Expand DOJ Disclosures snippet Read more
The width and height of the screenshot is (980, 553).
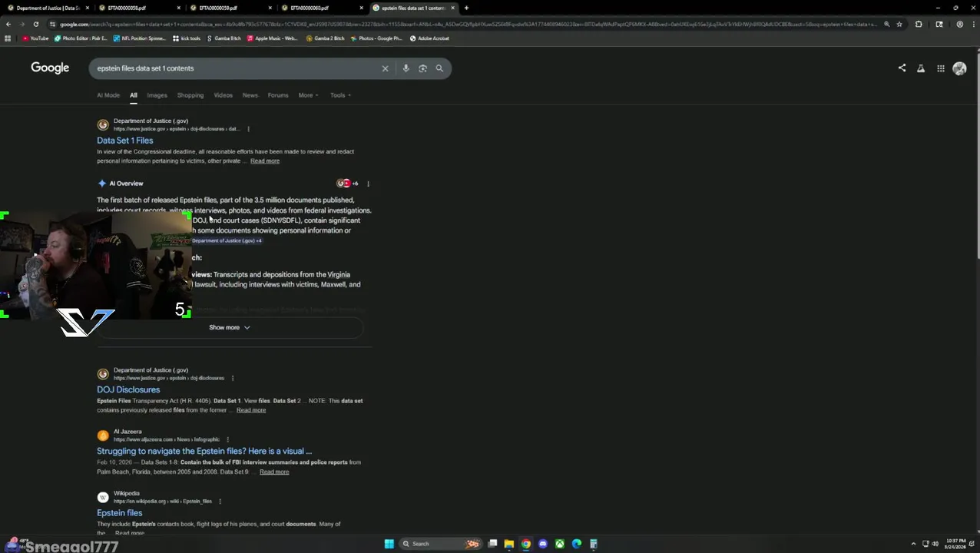251,410
